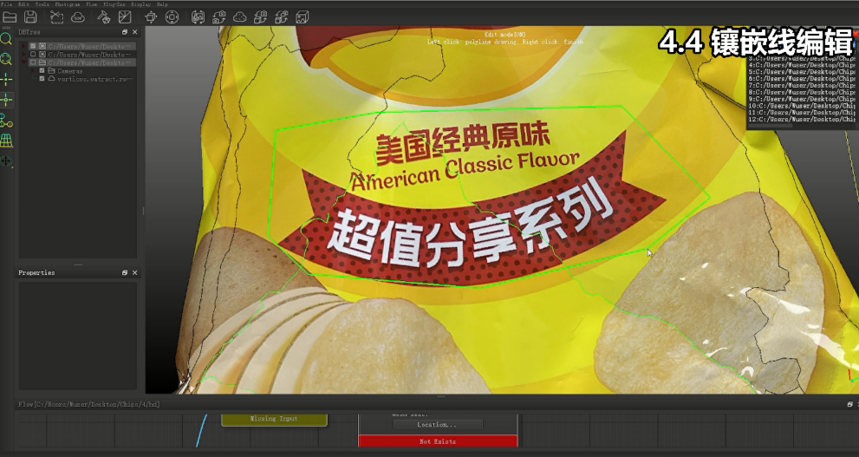Collapse the expanded folder-icon C:/Users row
The image size is (859, 457).
click(24, 62)
